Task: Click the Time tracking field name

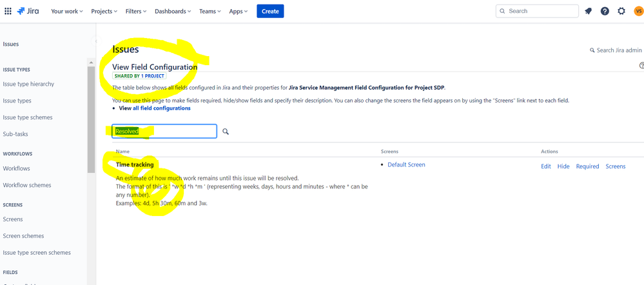Action: click(135, 164)
